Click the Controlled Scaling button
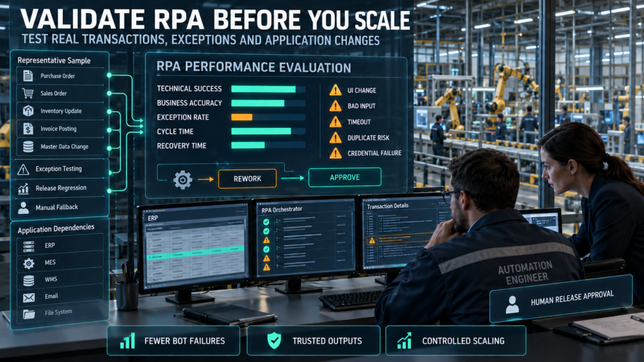 click(455, 341)
